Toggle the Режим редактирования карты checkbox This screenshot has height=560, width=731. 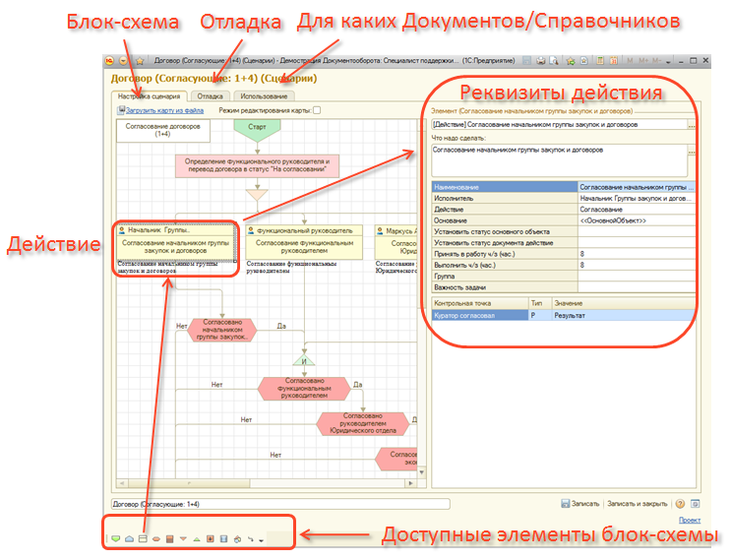316,110
